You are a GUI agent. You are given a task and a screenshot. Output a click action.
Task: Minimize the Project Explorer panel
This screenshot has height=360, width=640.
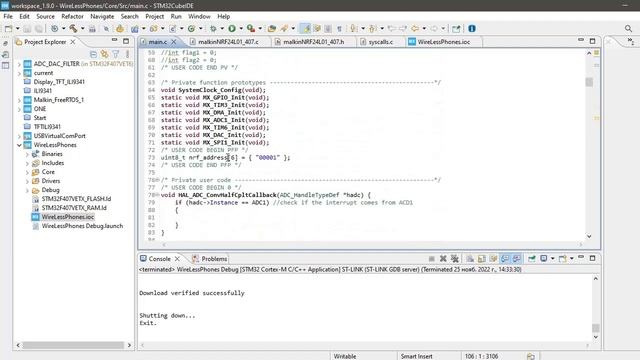[114, 41]
